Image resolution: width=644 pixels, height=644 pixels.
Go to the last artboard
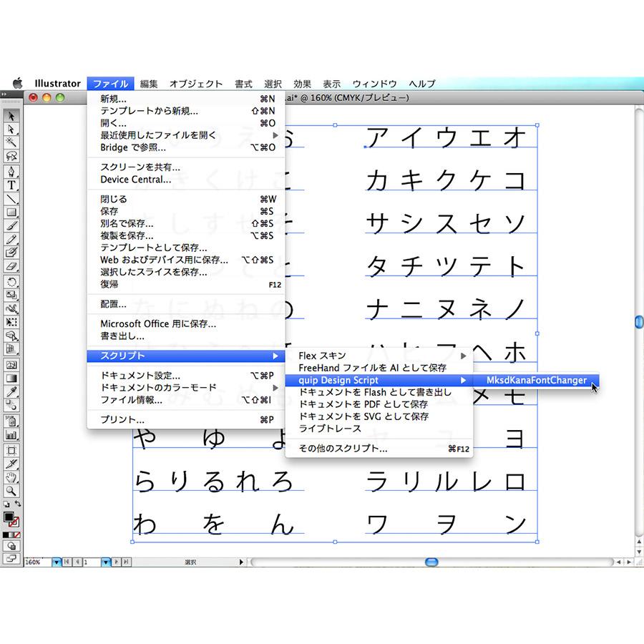click(x=127, y=562)
